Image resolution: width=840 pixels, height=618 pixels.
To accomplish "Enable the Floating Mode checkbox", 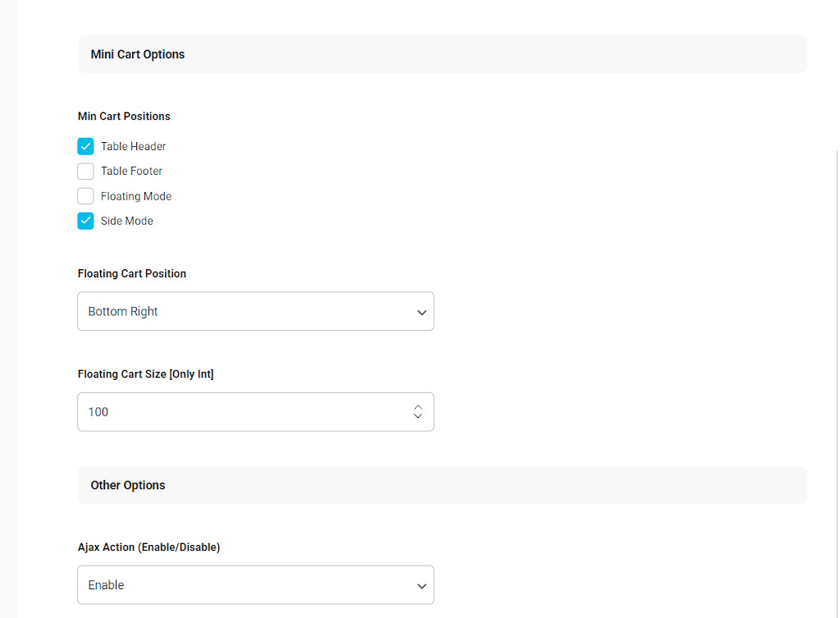I will [x=85, y=196].
